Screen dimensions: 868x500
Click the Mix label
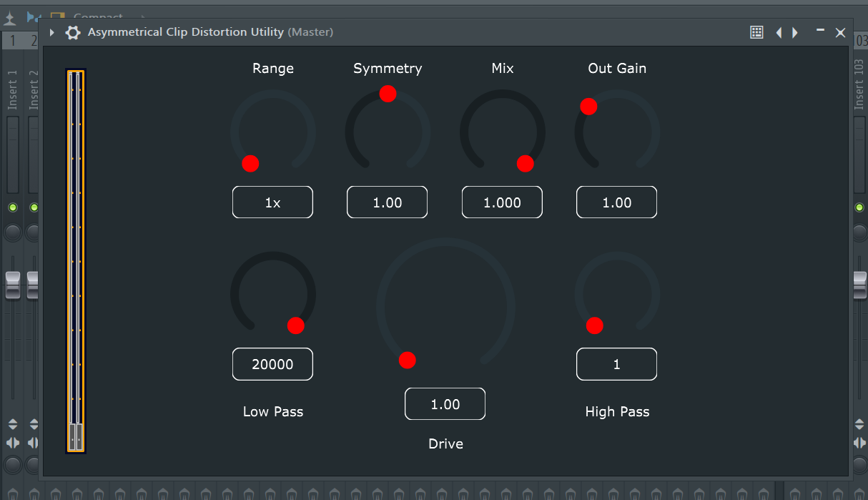[x=503, y=69]
